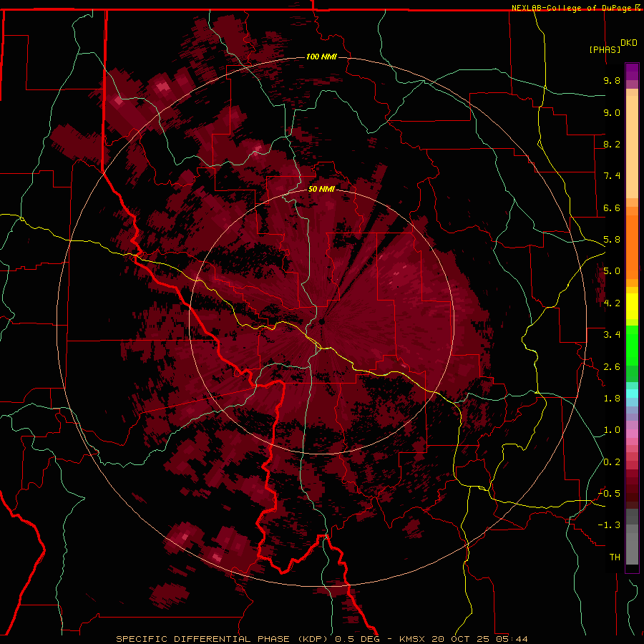Click the 100 NMI range ring label
Image resolution: width=644 pixels, height=644 pixels.
coord(321,57)
